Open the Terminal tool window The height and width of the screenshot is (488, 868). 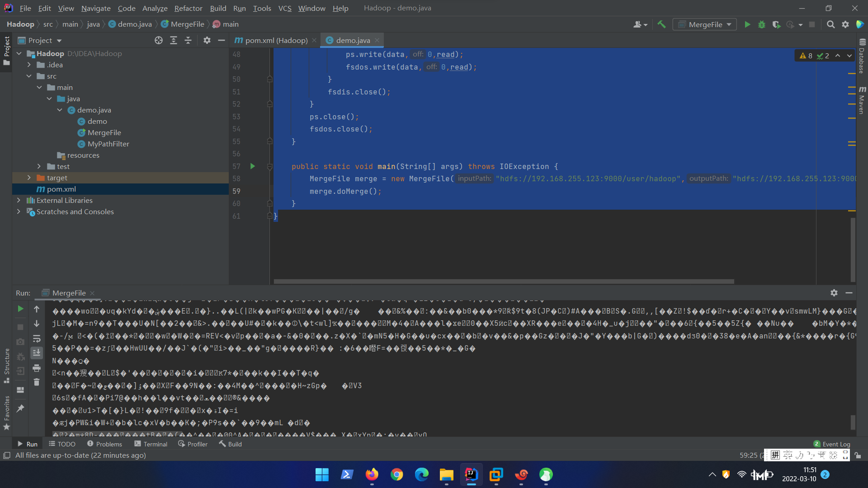151,444
